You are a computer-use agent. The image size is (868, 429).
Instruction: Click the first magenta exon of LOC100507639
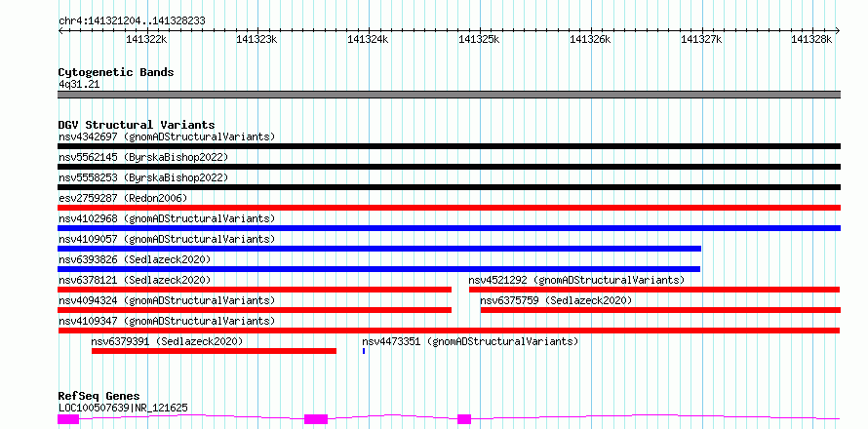click(x=68, y=419)
